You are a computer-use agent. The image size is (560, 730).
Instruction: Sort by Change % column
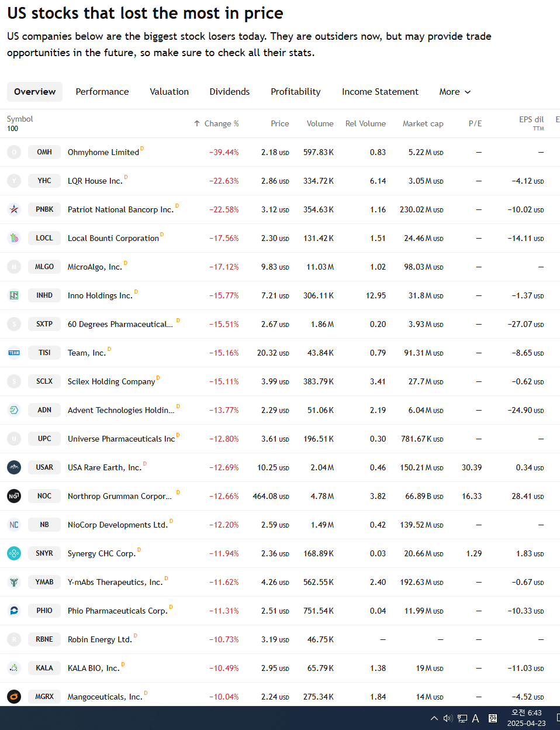coord(216,123)
